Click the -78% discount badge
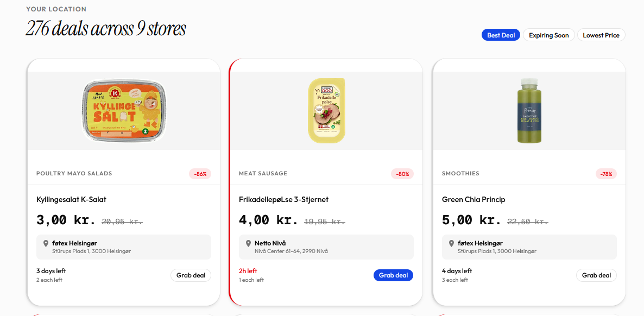Image resolution: width=644 pixels, height=316 pixels. [x=606, y=174]
